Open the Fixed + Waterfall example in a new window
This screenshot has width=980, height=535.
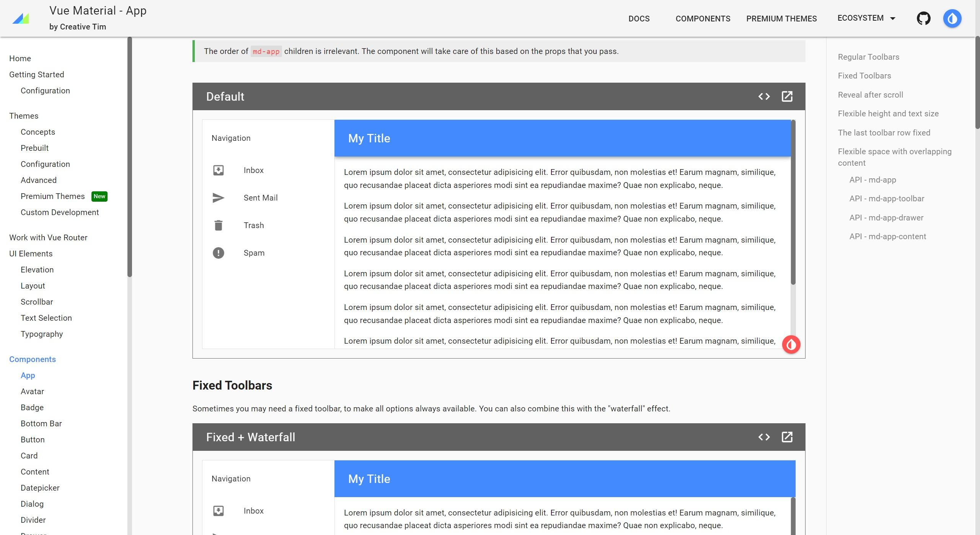[787, 437]
